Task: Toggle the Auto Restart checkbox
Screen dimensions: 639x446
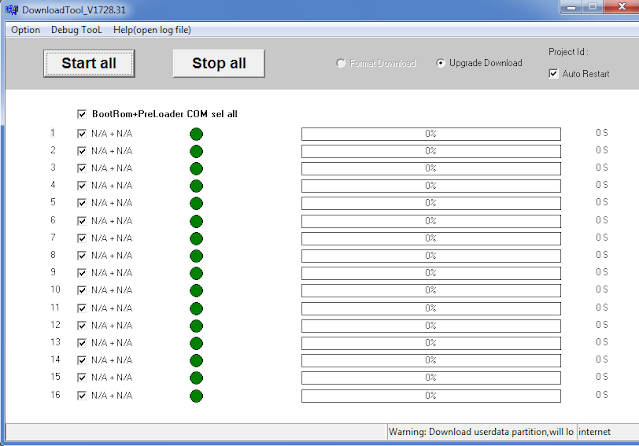Action: click(553, 74)
